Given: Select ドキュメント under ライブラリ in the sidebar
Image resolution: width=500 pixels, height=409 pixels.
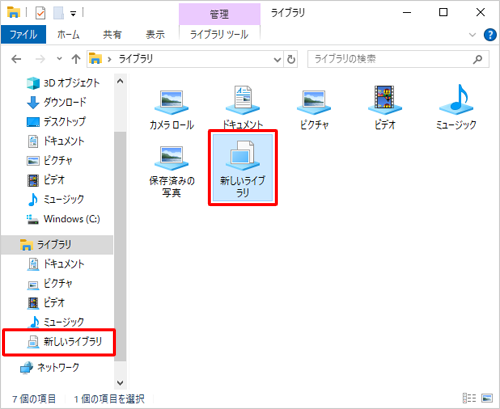Looking at the screenshot, I should (55, 264).
